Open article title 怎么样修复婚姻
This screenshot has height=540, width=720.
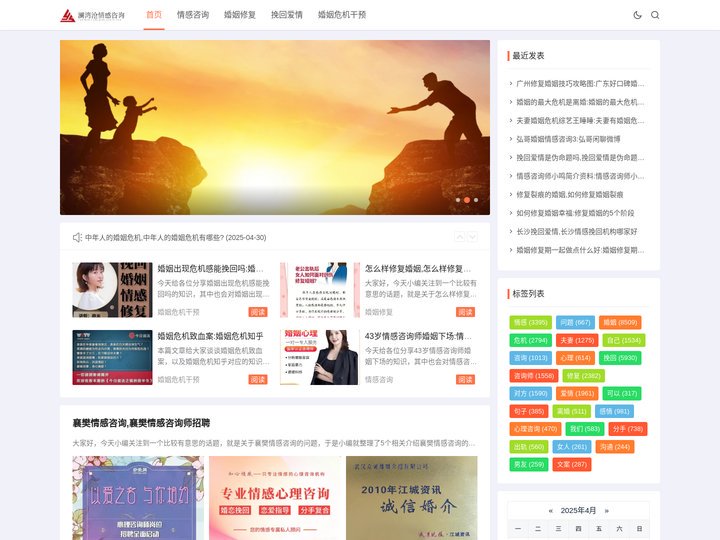(418, 269)
